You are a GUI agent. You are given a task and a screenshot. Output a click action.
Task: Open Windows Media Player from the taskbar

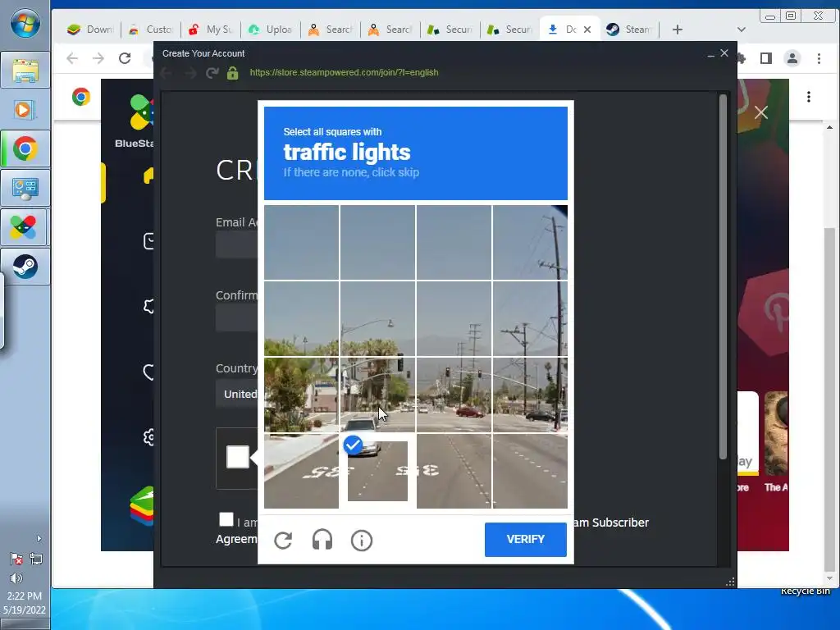tap(25, 110)
